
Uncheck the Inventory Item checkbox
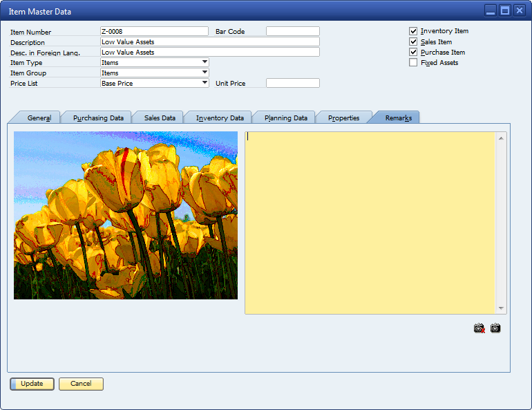tap(413, 31)
